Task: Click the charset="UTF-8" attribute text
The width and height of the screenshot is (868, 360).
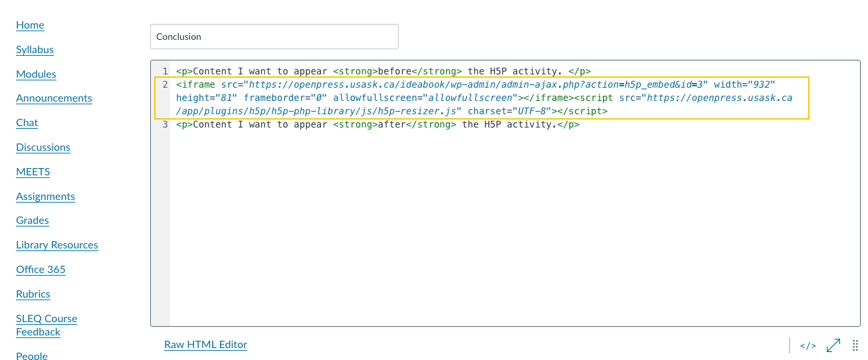Action: click(510, 111)
